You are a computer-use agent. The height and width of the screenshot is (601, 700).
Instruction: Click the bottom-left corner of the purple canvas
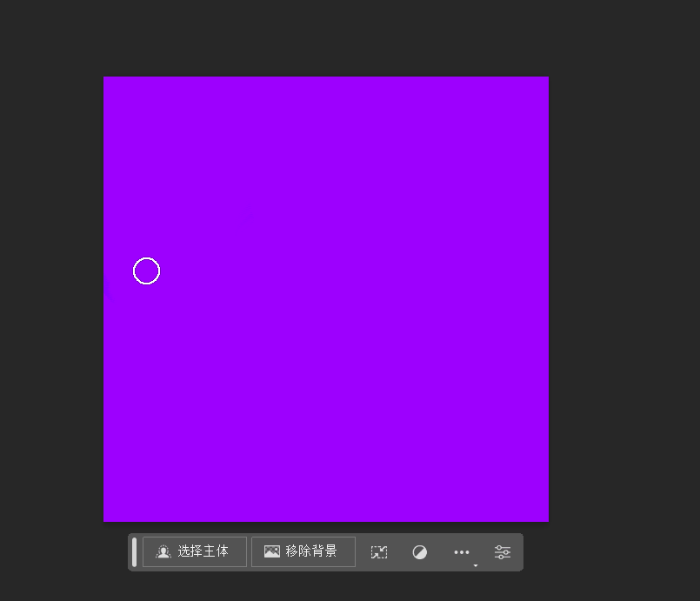106,518
